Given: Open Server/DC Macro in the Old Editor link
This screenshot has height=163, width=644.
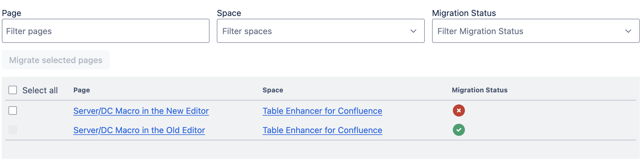Looking at the screenshot, I should click(x=139, y=130).
